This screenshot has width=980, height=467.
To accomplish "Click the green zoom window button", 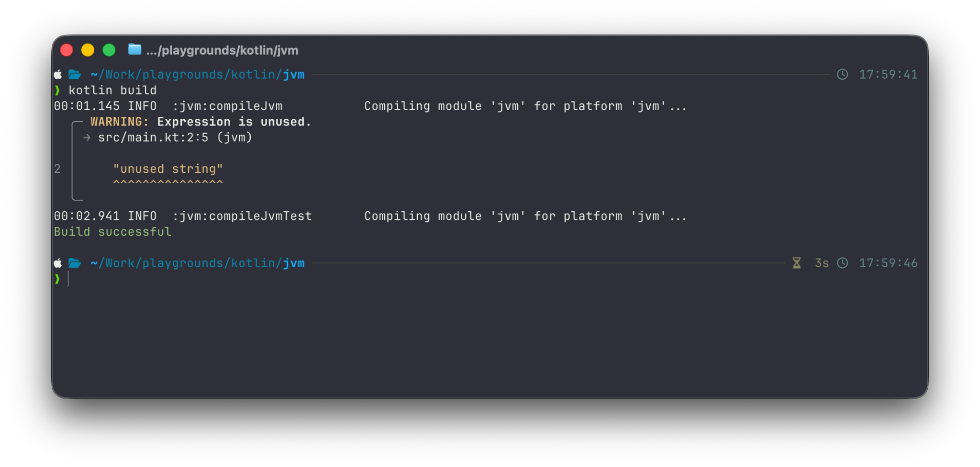I will (109, 50).
